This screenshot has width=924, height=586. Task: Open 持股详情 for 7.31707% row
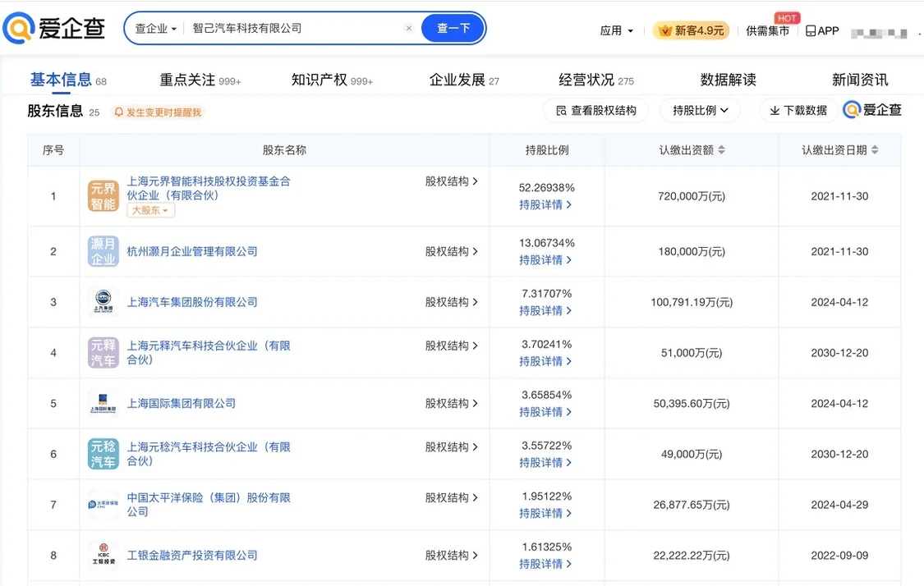[x=545, y=311]
